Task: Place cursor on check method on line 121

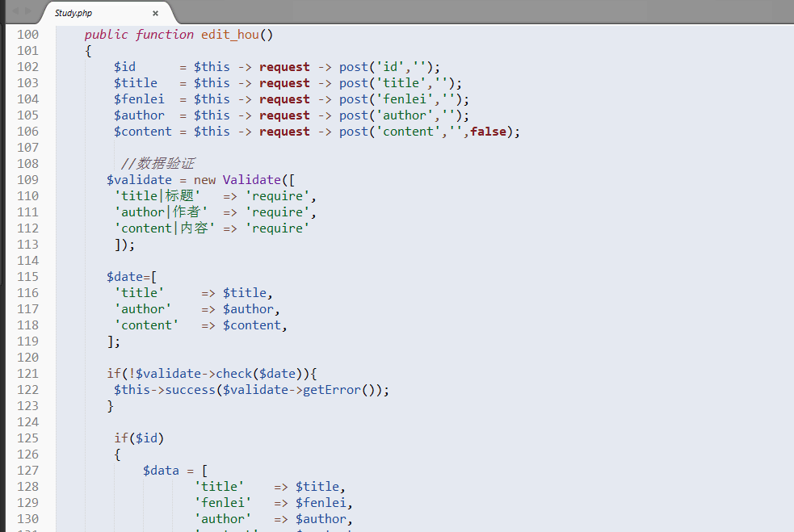Action: (x=233, y=374)
